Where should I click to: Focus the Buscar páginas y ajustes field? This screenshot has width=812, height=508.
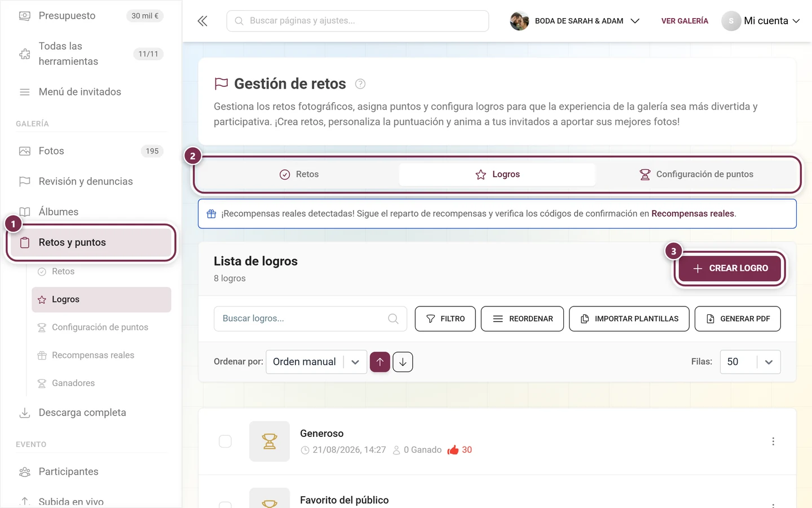(358, 21)
